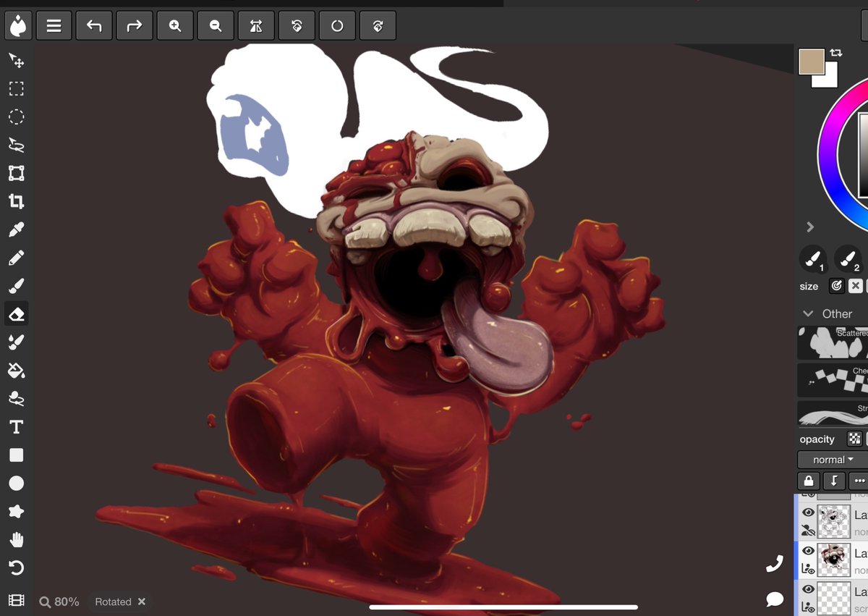Click the white background color swatch
868x616 pixels.
click(830, 80)
